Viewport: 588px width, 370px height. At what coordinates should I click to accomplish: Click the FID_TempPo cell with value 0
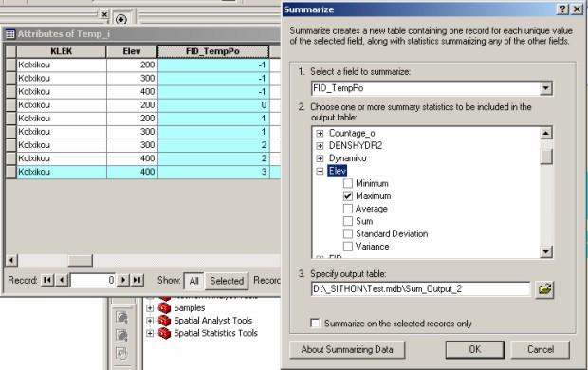pos(213,105)
